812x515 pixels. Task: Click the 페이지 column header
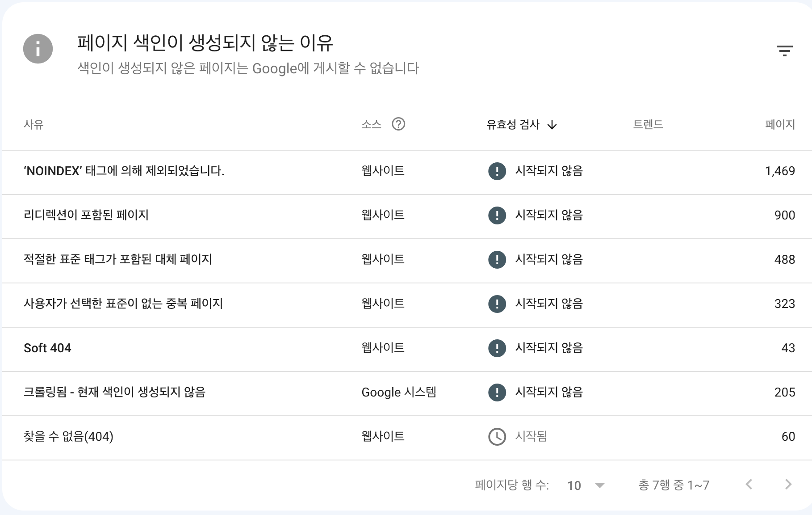780,124
